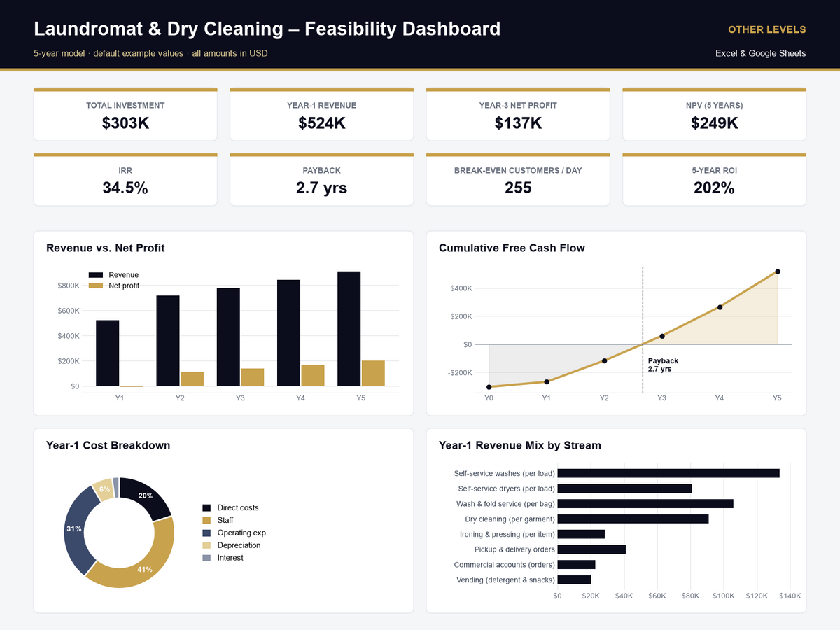The image size is (840, 630).
Task: Click the Wash & fold service bar
Action: (645, 504)
